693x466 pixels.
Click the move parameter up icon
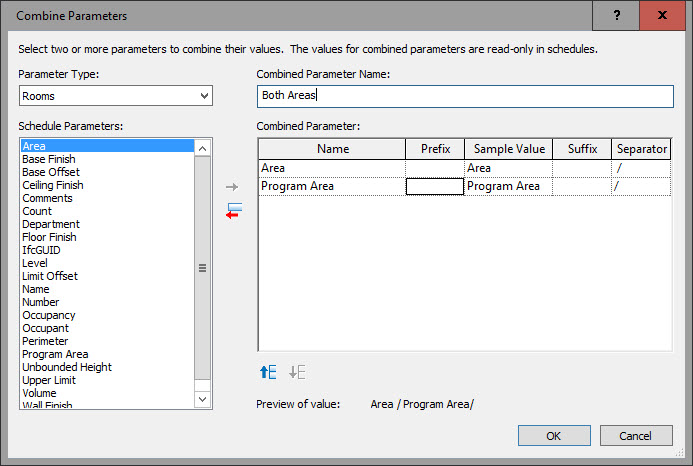[x=267, y=372]
